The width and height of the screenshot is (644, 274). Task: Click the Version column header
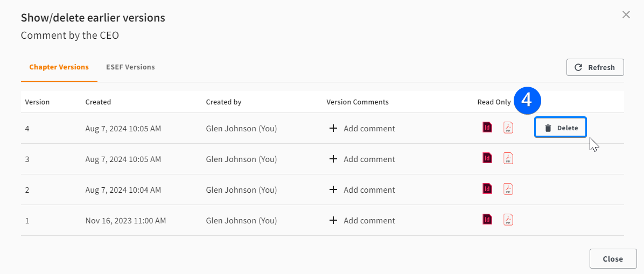[37, 102]
